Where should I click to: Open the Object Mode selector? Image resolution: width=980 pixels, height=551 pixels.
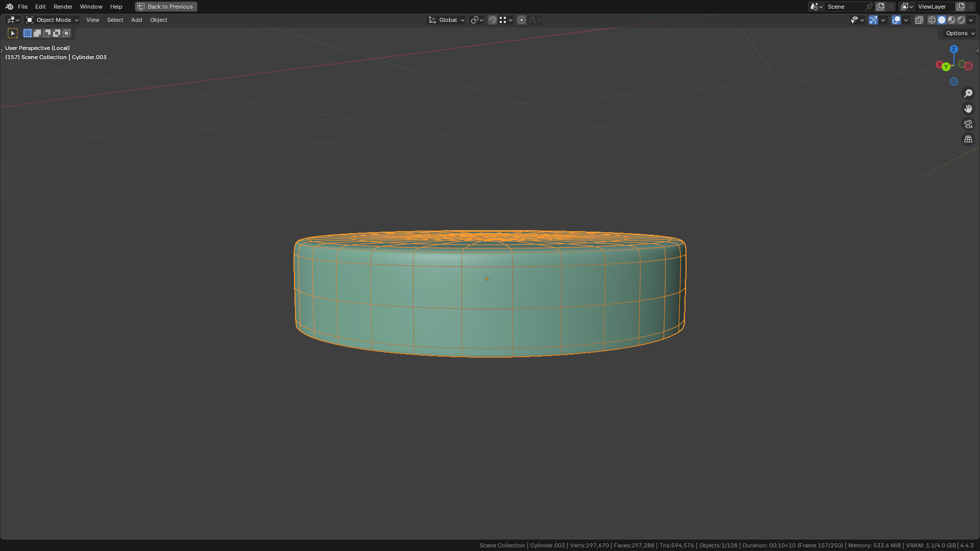(52, 20)
